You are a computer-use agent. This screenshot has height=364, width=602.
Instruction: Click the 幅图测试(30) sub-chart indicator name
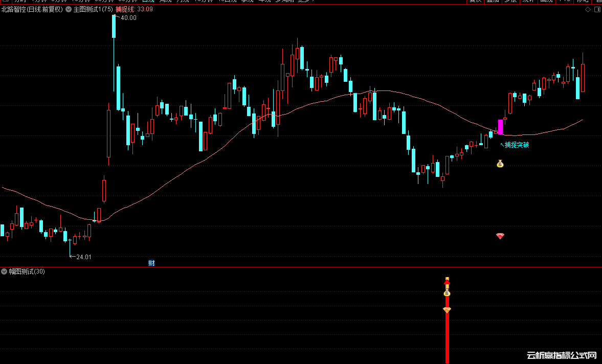click(x=27, y=271)
